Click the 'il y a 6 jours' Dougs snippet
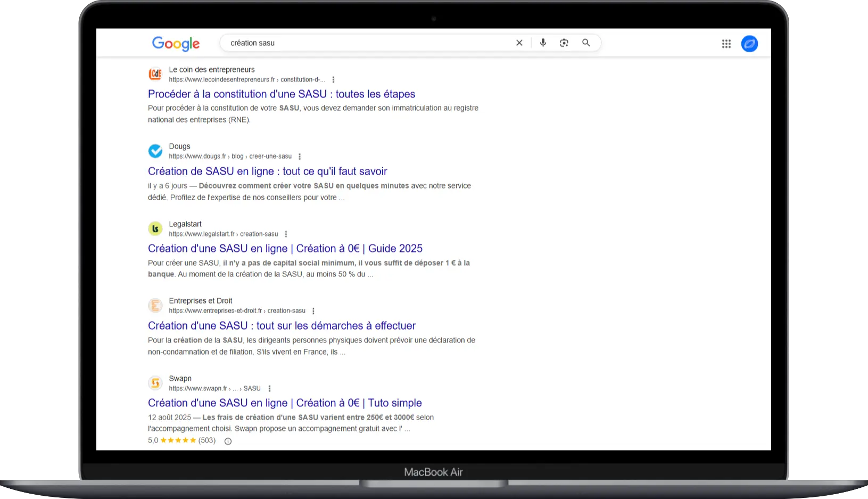868x499 pixels. 168,186
